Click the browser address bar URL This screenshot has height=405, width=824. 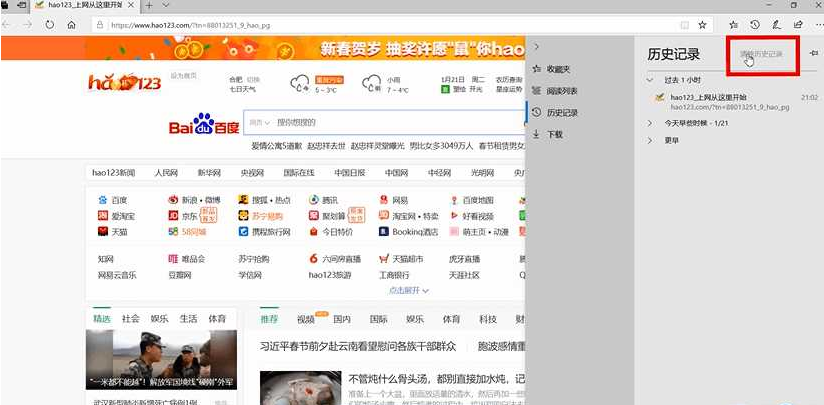point(191,25)
